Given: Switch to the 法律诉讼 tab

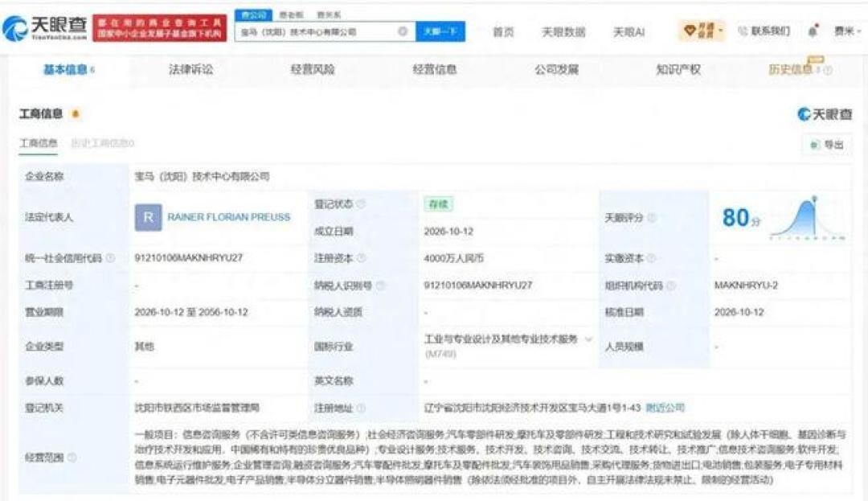Looking at the screenshot, I should click(x=190, y=70).
